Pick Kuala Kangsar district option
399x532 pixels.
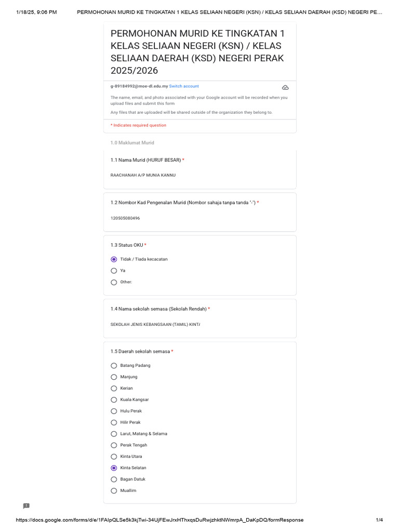pos(114,400)
